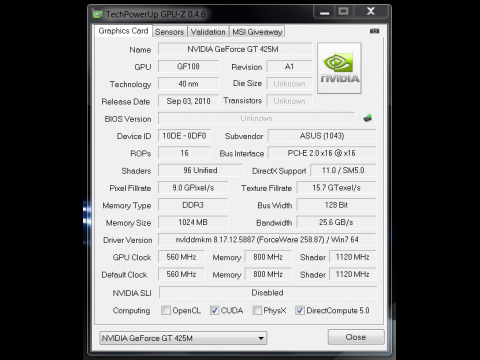Click the Shaders field 96 Unified

(200, 170)
